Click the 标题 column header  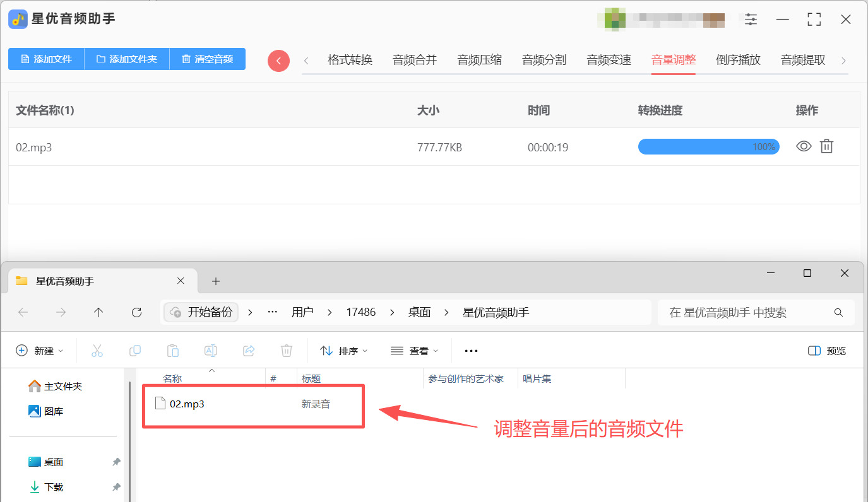pyautogui.click(x=311, y=378)
